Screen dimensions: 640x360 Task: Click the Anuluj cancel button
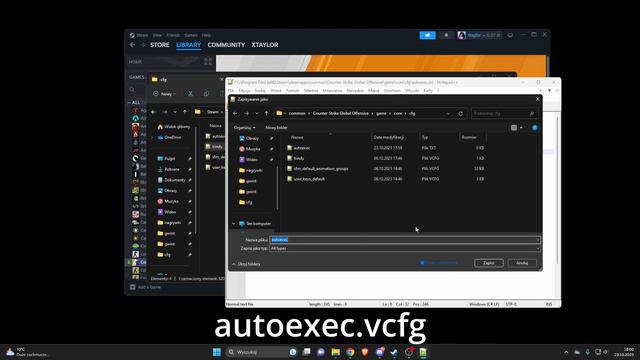(x=522, y=263)
